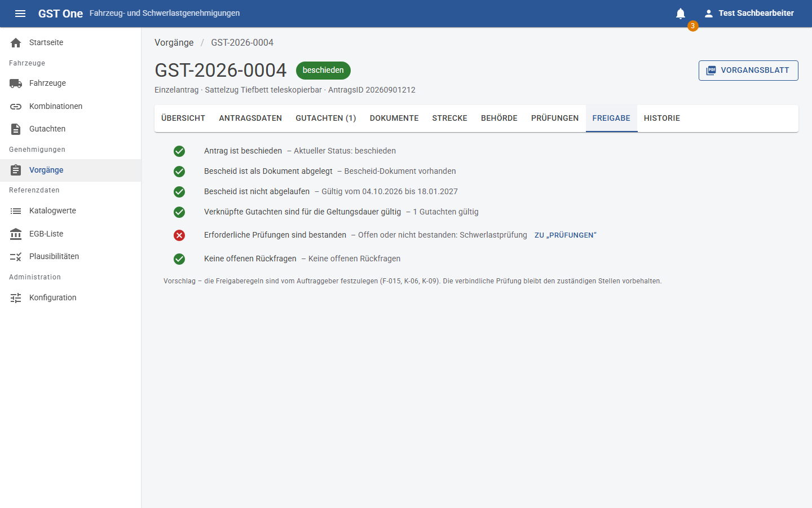Click the Test Sachbearbeiter user name
Image resolution: width=812 pixels, height=508 pixels.
tap(756, 14)
